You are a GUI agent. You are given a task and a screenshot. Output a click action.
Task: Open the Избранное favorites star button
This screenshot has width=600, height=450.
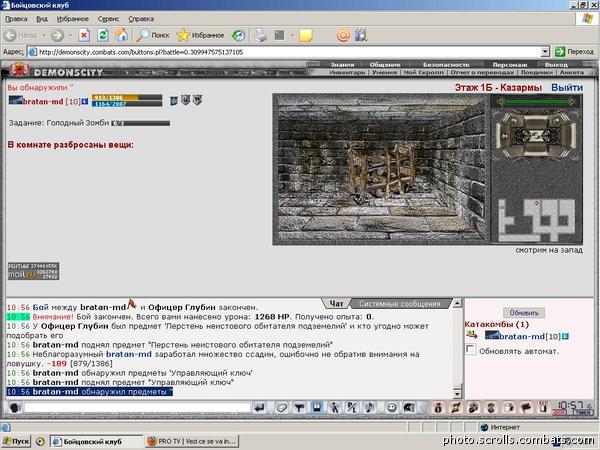tap(200, 35)
